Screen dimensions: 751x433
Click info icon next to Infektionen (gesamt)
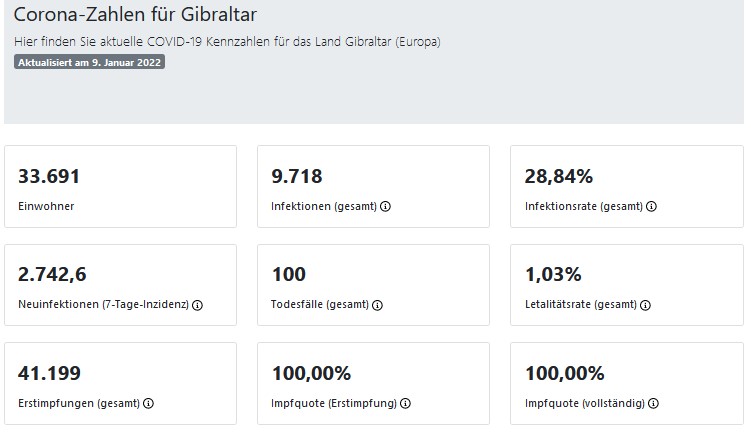tap(385, 207)
